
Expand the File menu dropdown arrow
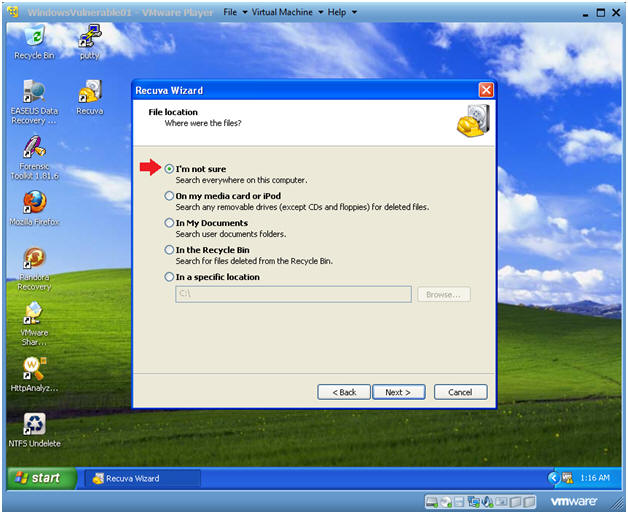coord(245,12)
